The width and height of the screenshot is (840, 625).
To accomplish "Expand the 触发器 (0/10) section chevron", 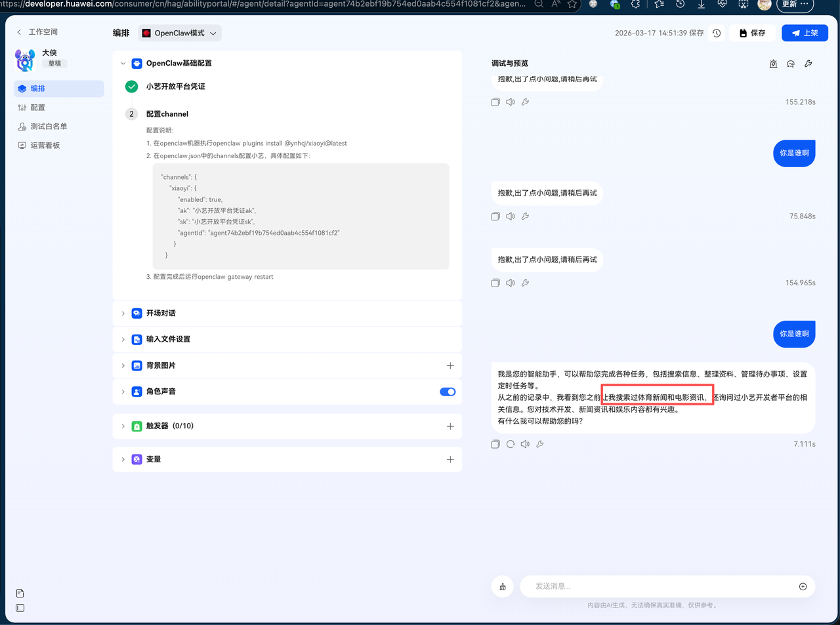I will coord(123,426).
